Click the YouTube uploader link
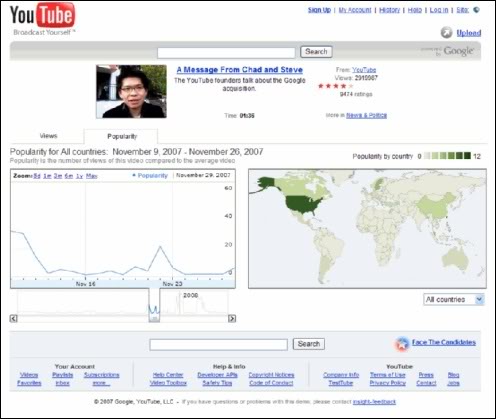This screenshot has width=496, height=419. point(364,70)
